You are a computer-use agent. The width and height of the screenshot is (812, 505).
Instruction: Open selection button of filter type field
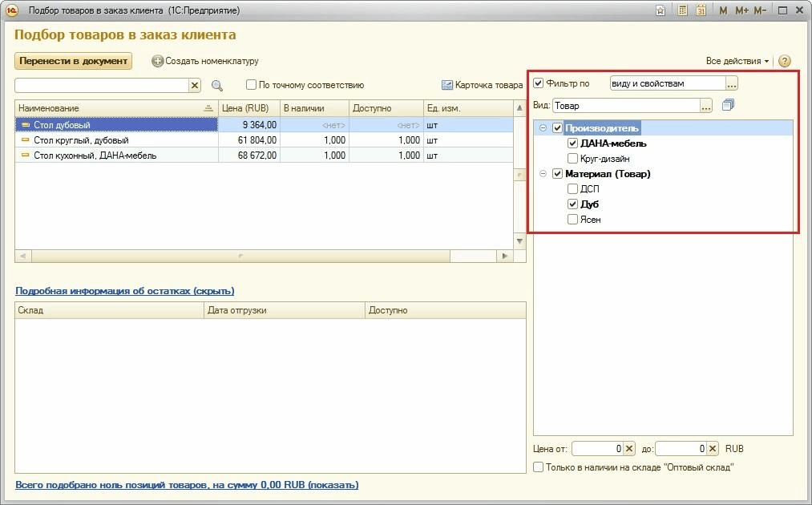[x=732, y=83]
